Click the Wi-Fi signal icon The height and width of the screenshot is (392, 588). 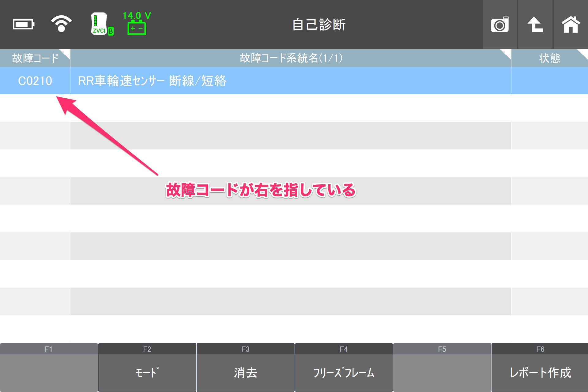(61, 24)
